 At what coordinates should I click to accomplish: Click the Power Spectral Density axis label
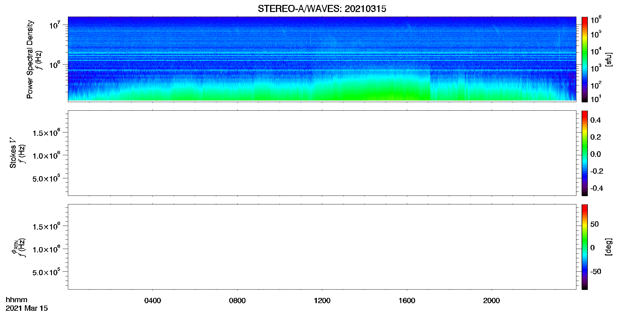click(x=30, y=59)
